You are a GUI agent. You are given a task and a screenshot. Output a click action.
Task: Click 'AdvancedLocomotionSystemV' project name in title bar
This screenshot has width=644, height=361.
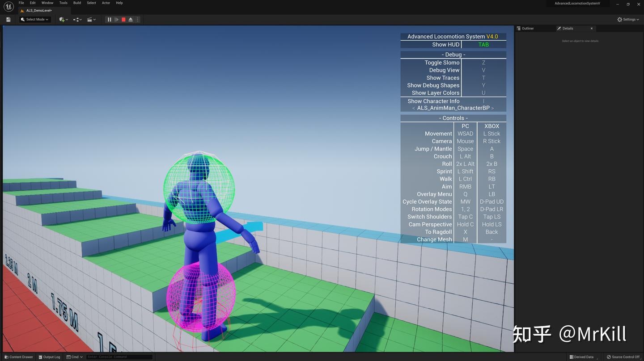coord(577,4)
